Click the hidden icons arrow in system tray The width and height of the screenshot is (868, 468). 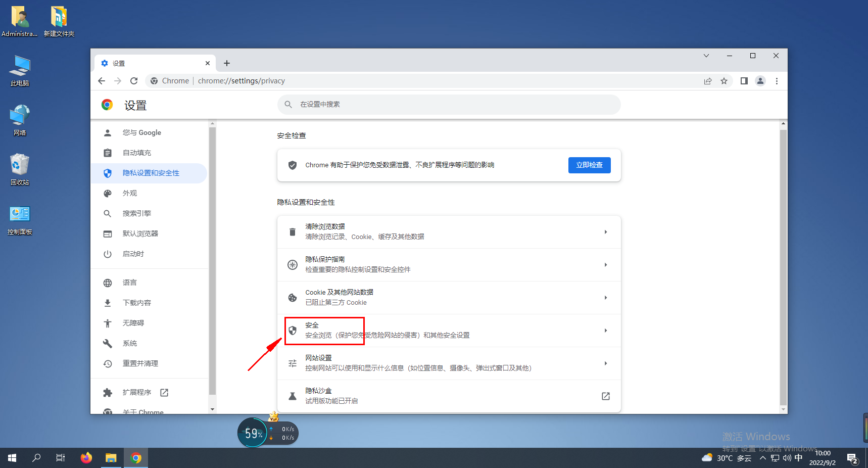tap(762, 458)
